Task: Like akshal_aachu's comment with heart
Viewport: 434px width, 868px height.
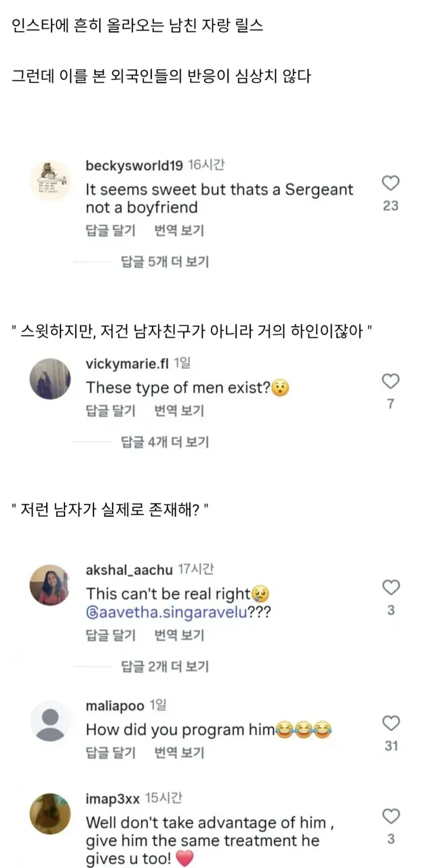Action: point(391,587)
